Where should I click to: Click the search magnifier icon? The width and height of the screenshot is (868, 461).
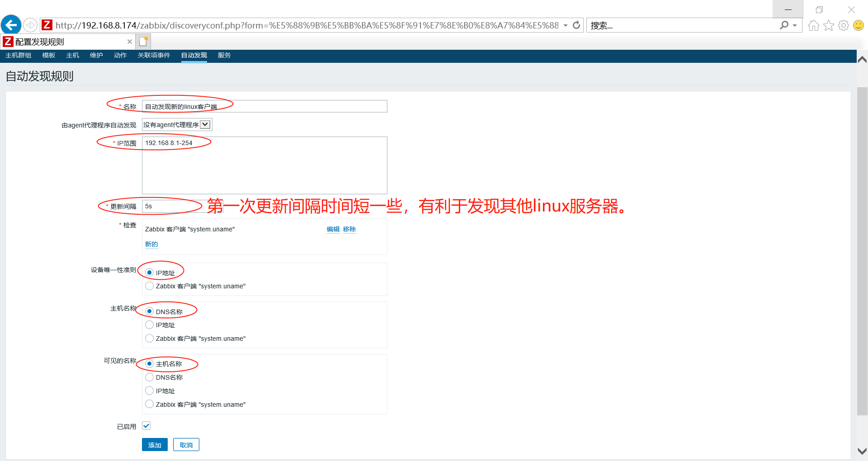click(784, 25)
